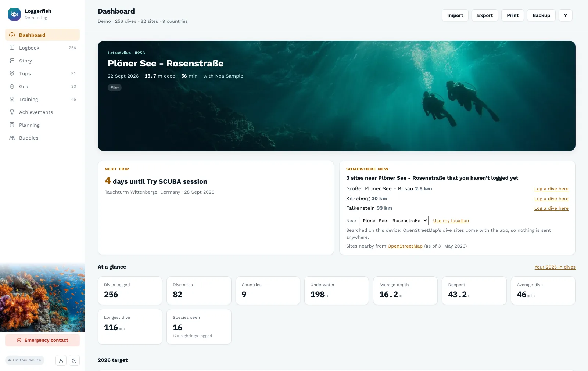Open the Logbook menu item
The height and width of the screenshot is (371, 588).
pos(43,48)
